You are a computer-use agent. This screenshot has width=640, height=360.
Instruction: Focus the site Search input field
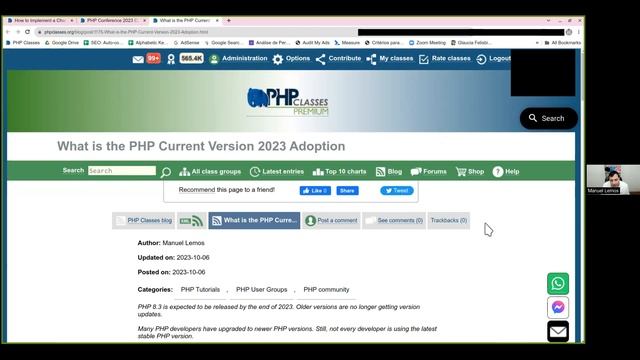(122, 171)
